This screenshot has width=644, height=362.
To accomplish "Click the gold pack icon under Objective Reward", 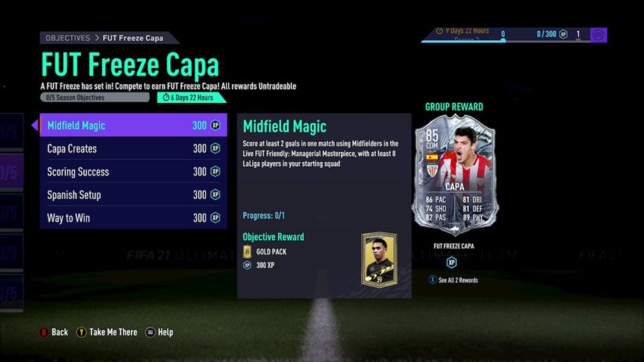I will pos(247,251).
